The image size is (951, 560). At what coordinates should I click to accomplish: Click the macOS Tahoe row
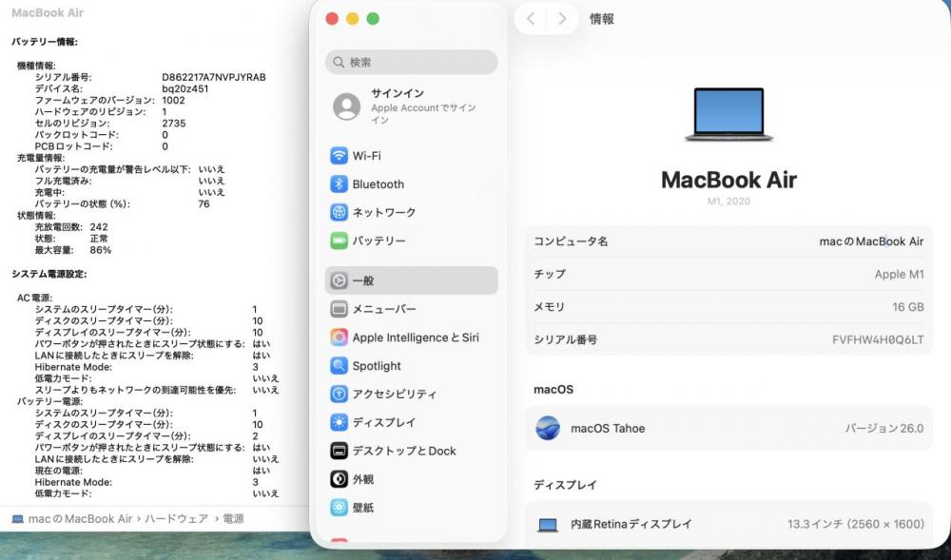(728, 428)
